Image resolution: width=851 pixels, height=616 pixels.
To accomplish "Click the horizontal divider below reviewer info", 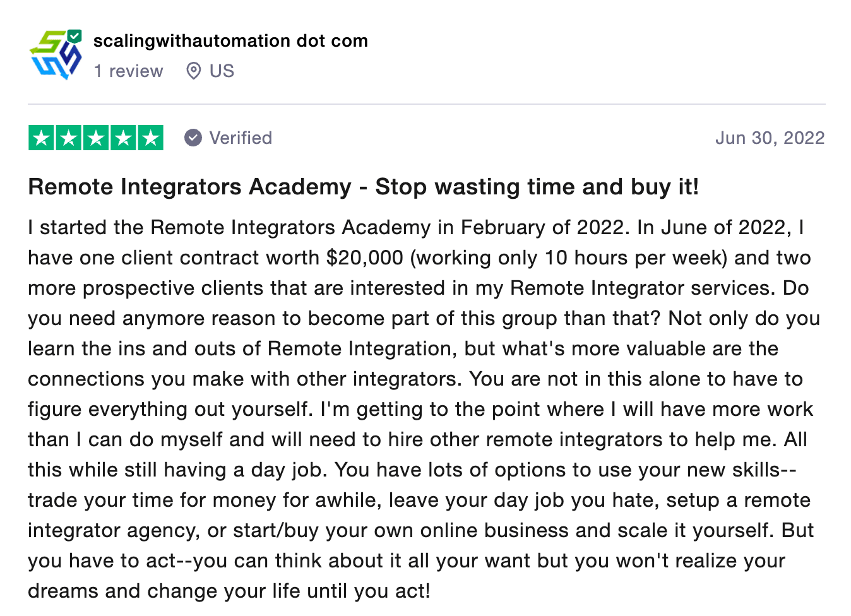I will [x=426, y=104].
